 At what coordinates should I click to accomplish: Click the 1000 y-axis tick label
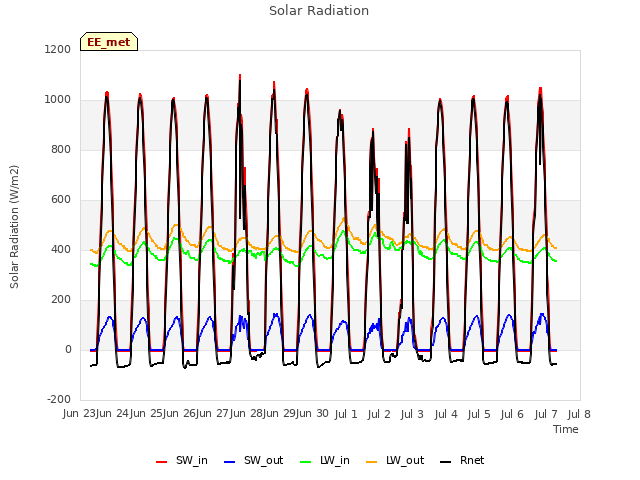click(58, 100)
